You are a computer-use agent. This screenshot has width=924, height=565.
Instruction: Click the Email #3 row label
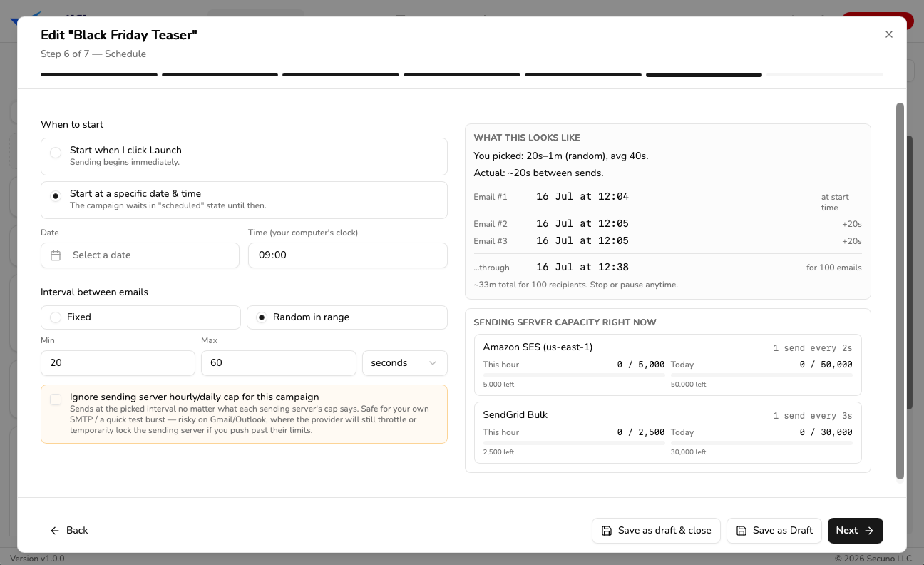point(491,241)
